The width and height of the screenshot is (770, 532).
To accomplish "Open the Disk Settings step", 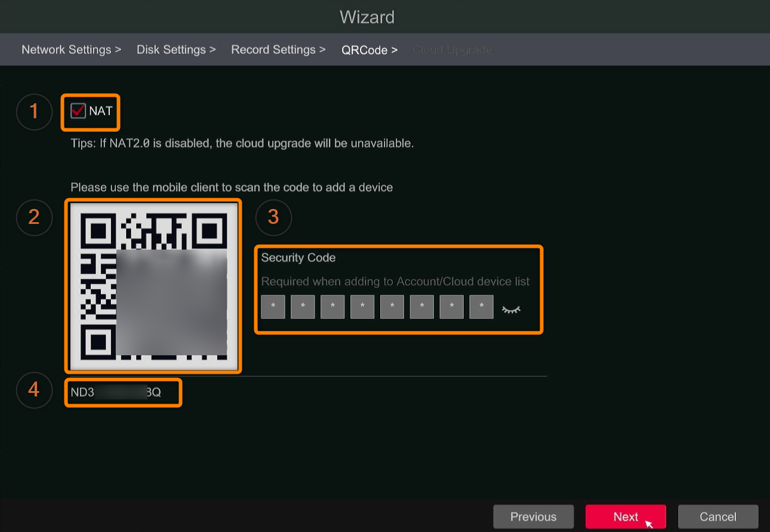I will [x=176, y=50].
